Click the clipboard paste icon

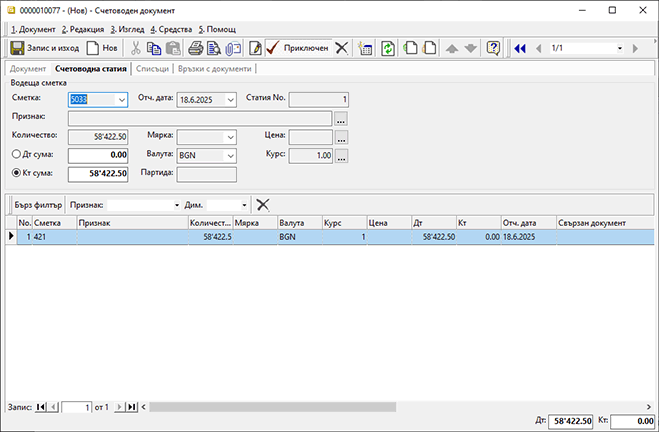pyautogui.click(x=173, y=48)
